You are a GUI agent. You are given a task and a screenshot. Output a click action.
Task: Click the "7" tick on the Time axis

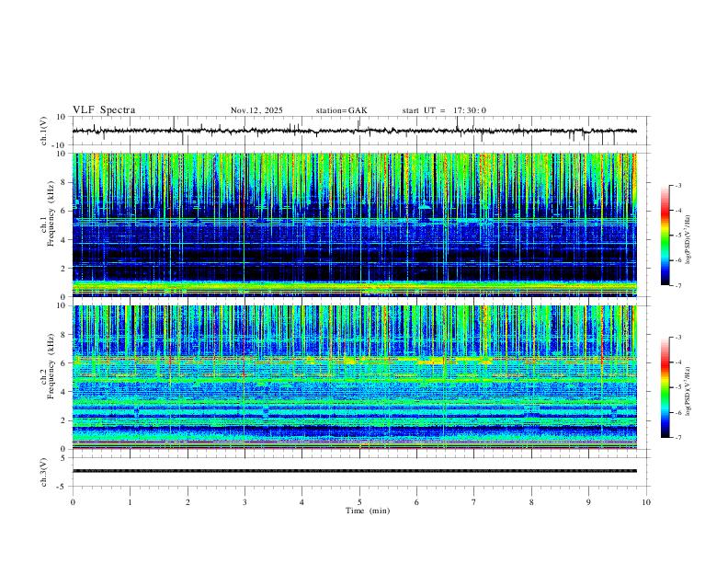[x=474, y=502]
